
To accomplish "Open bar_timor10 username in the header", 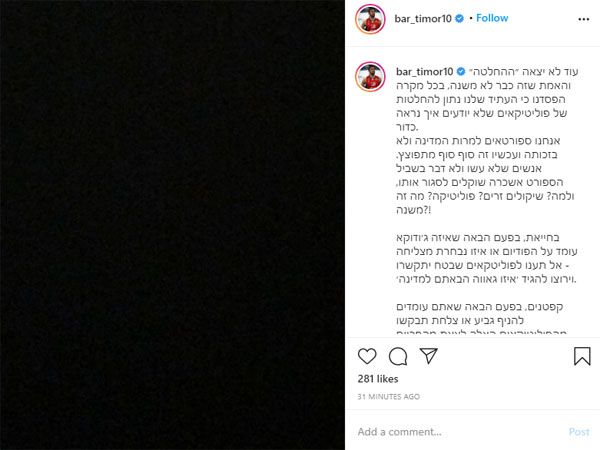I will (423, 18).
